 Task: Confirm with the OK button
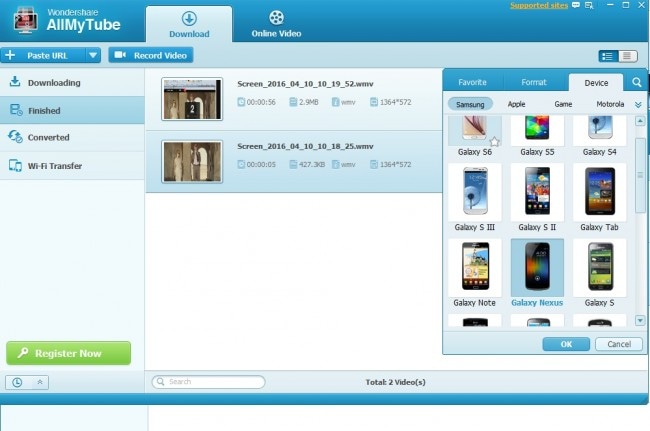pyautogui.click(x=566, y=344)
